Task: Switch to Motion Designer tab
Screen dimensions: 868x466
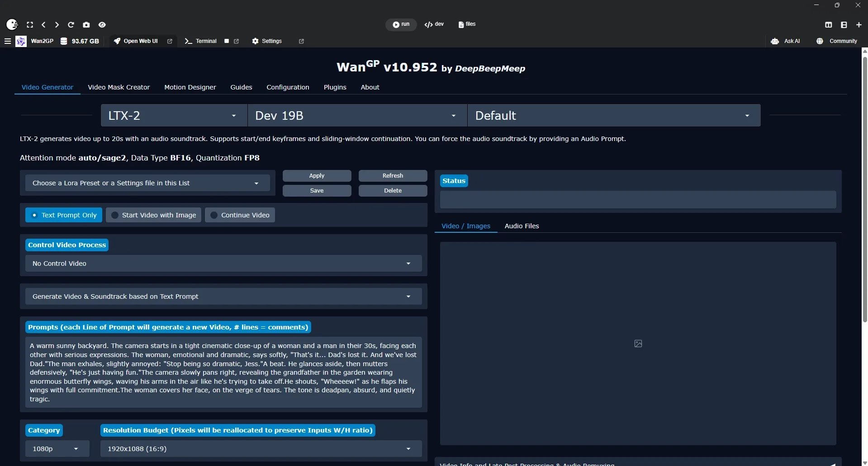Action: pyautogui.click(x=190, y=87)
